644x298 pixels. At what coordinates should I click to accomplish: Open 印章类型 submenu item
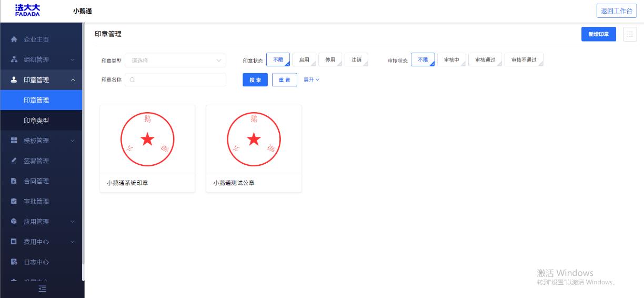[x=41, y=121]
